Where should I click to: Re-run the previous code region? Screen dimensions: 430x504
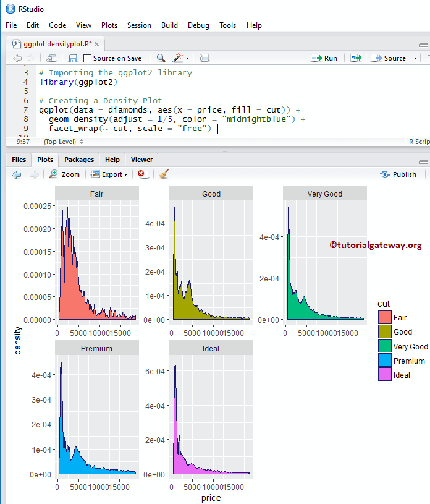pos(356,58)
